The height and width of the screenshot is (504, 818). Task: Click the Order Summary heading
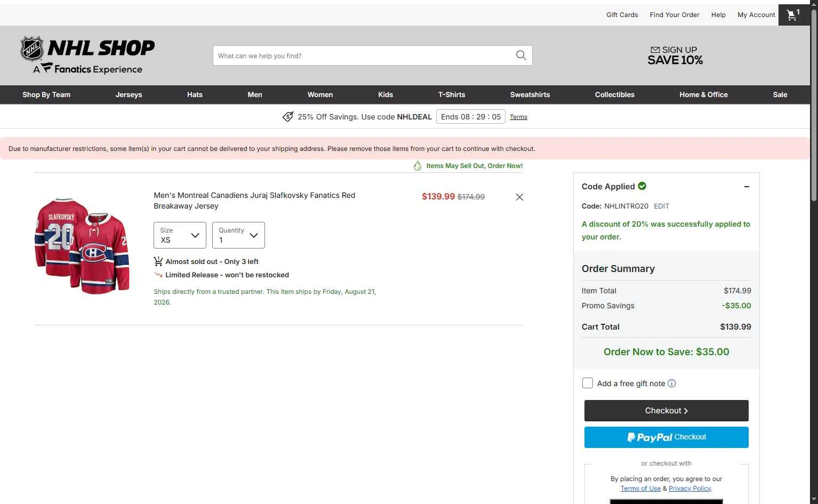(618, 269)
